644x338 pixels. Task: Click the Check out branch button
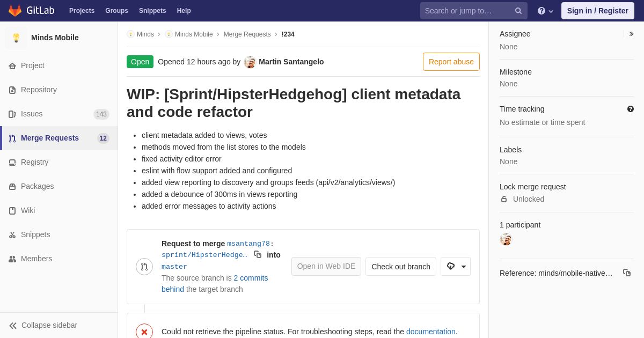[x=400, y=267]
